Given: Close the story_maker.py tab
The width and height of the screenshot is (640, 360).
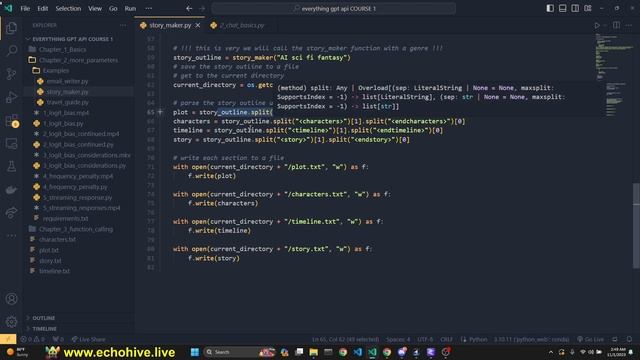Looking at the screenshot, I should 198,25.
